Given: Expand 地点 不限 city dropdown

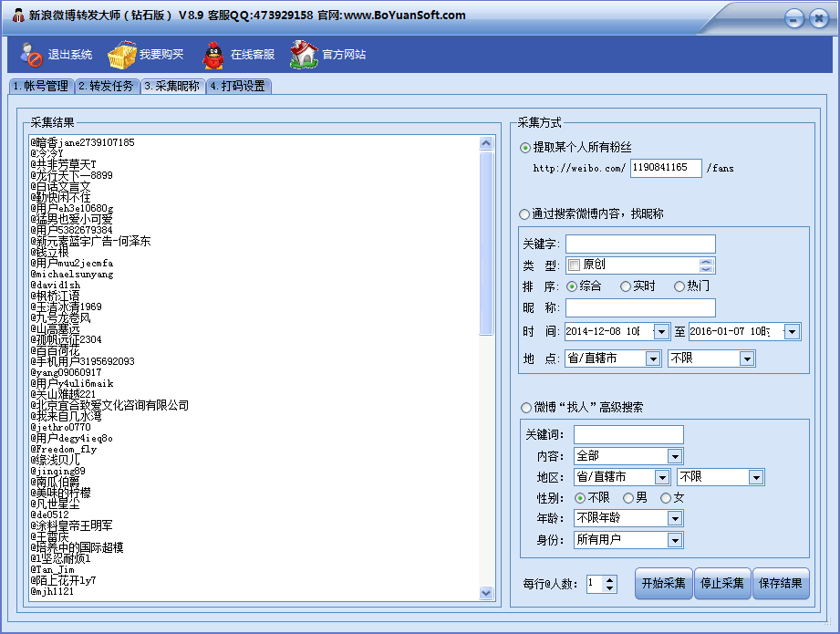Looking at the screenshot, I should pos(747,359).
